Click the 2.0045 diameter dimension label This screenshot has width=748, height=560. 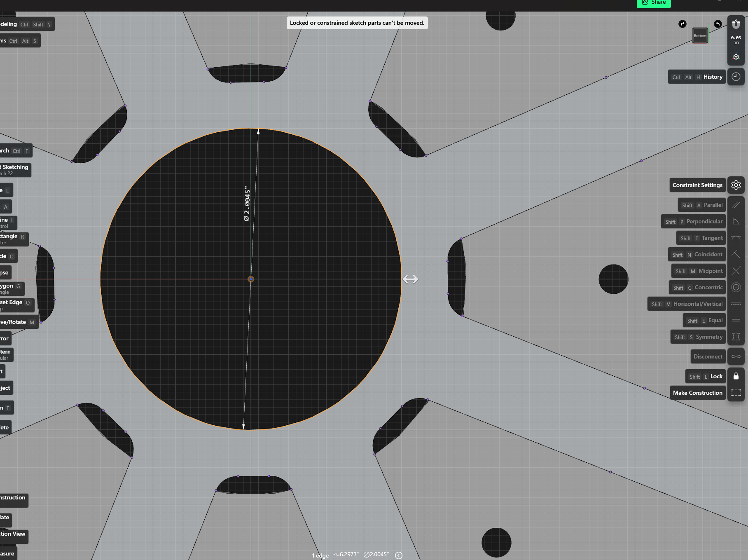click(247, 204)
